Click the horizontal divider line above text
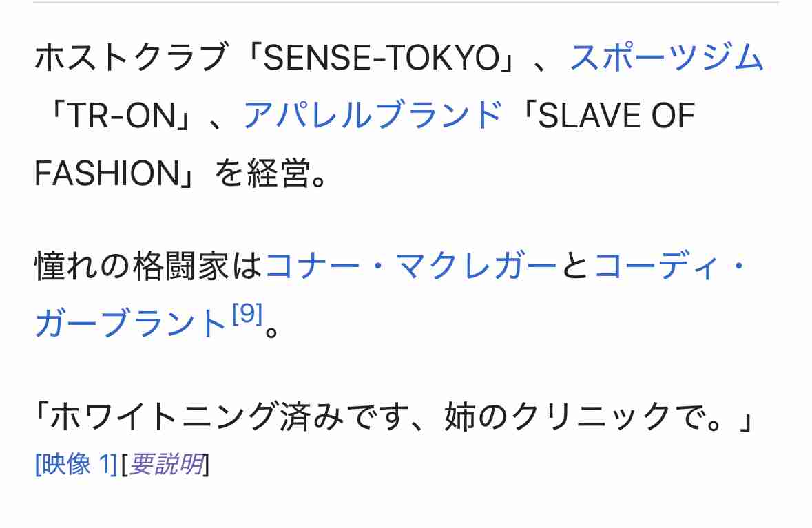The height and width of the screenshot is (528, 812). point(406,3)
